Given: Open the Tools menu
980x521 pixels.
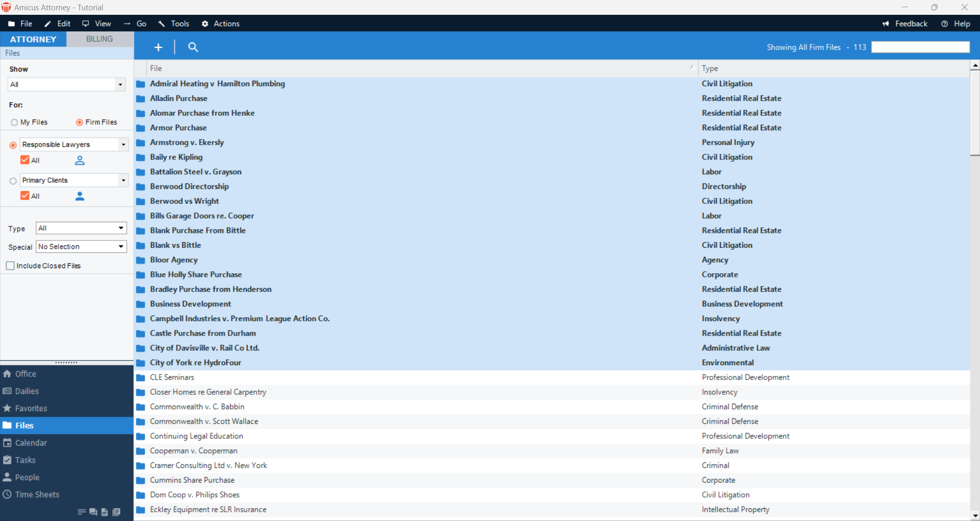Looking at the screenshot, I should (x=174, y=23).
